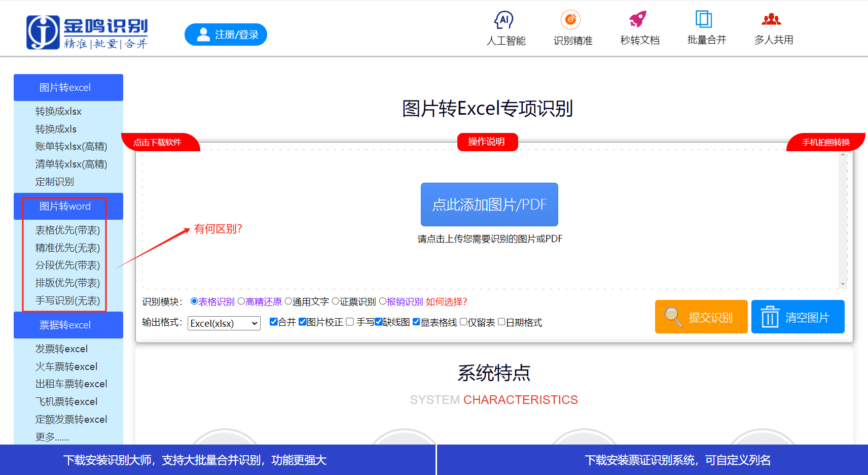Screen dimensions: 868x475
Task: Enable the 日期格式 checkbox
Action: click(501, 322)
